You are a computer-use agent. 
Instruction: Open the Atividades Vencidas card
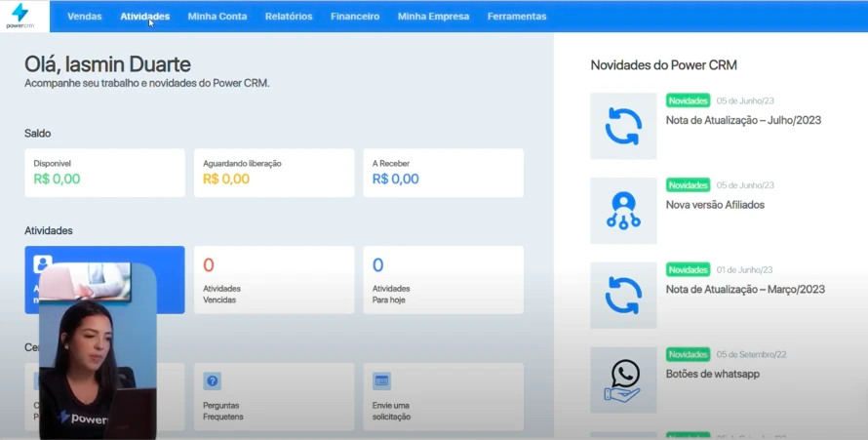[274, 280]
